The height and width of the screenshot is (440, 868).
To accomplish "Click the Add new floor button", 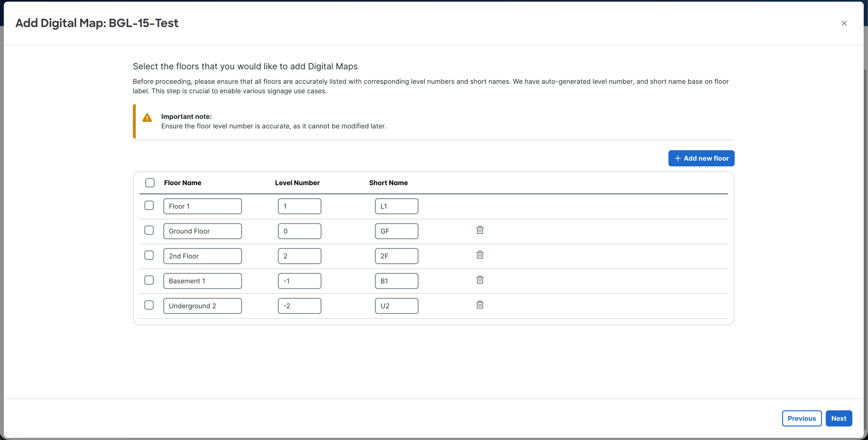I will pos(701,158).
